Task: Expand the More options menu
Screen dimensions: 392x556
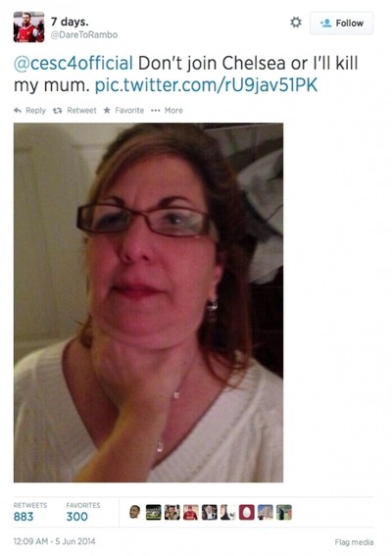Action: [167, 110]
